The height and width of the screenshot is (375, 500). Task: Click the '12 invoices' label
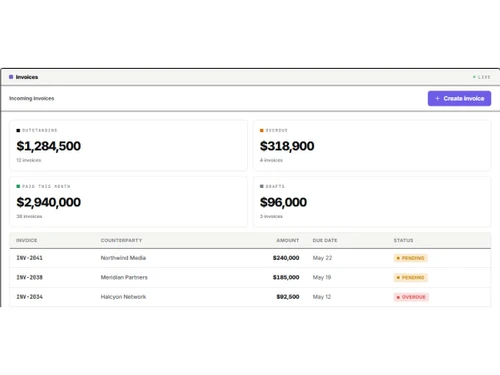(29, 160)
